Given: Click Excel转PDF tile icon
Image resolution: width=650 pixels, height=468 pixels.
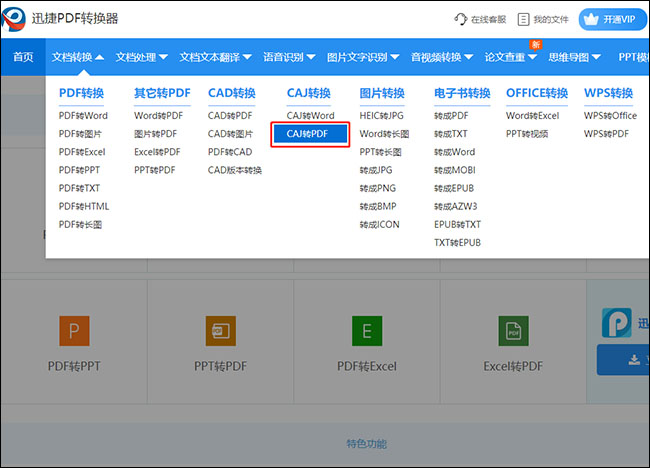Looking at the screenshot, I should point(513,331).
